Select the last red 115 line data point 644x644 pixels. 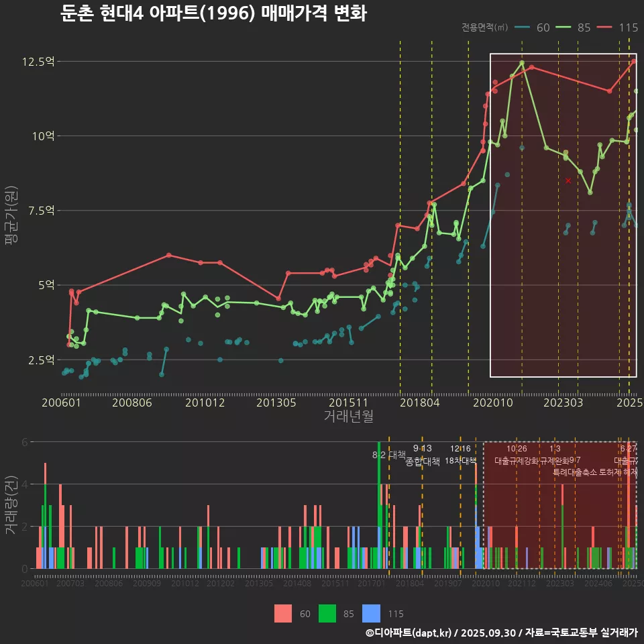(x=633, y=61)
